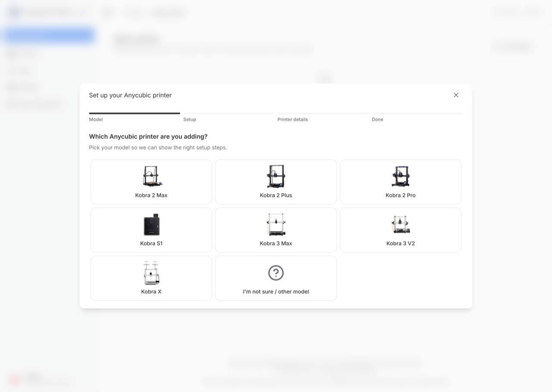
Task: Pick the Kobra 2 Pro printer image
Action: click(401, 177)
